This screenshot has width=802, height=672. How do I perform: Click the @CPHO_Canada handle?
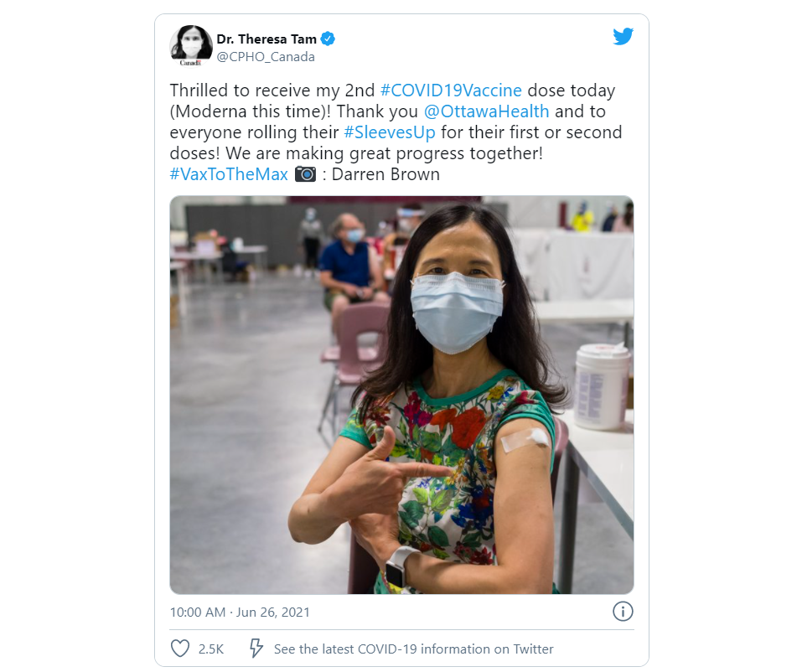coord(266,57)
